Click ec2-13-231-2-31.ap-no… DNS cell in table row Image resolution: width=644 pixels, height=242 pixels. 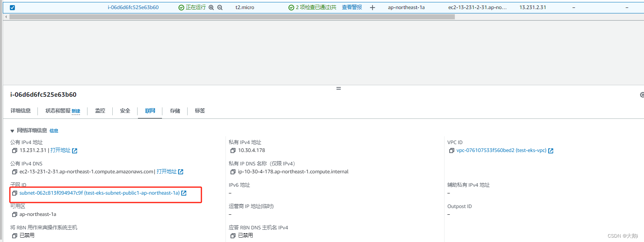478,8
